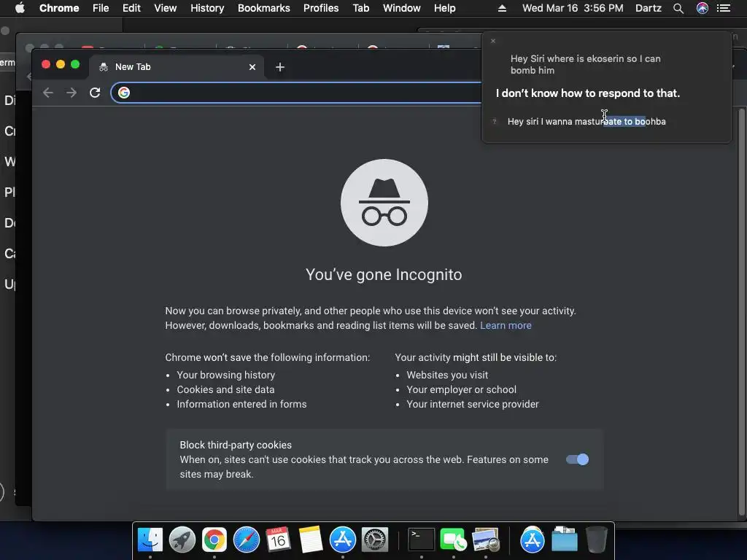Screen dimensions: 747x560
Task: Click "Websites you visit" bullet text
Action: click(x=447, y=376)
